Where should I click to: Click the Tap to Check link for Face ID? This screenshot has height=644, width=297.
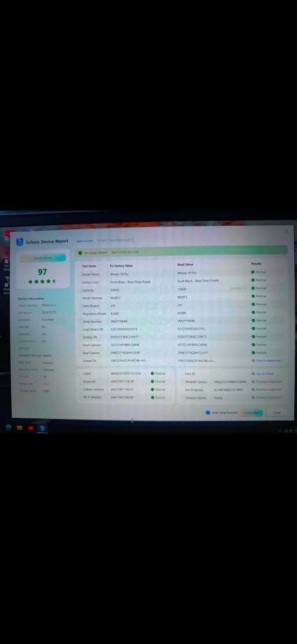coord(265,373)
